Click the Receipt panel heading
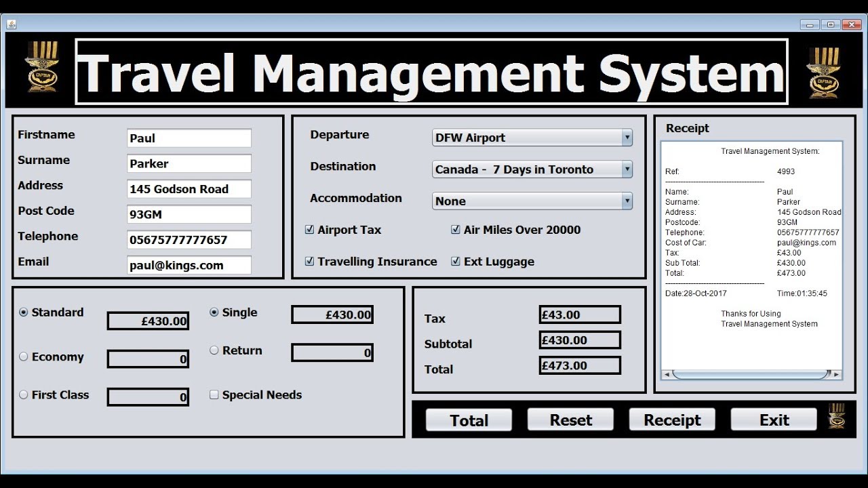 click(x=688, y=128)
